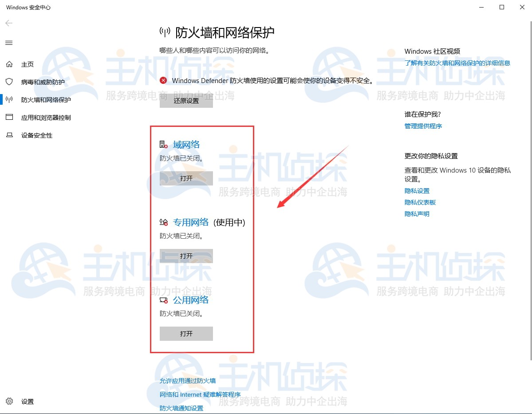Expand the hamburger navigation menu
The image size is (532, 414).
pyautogui.click(x=9, y=43)
